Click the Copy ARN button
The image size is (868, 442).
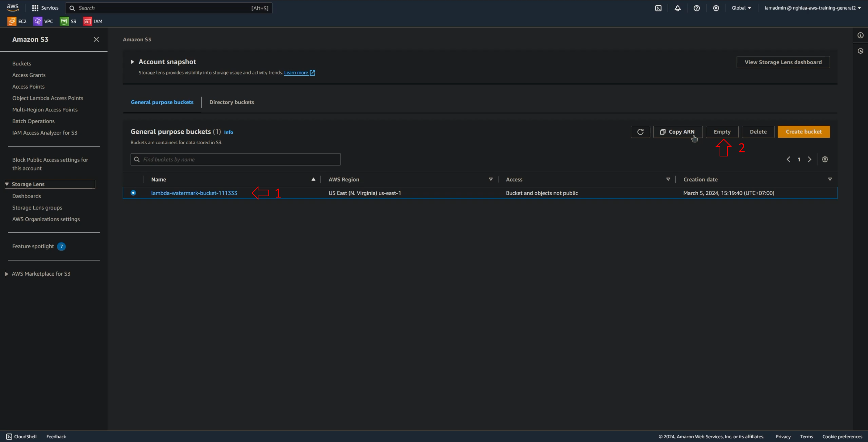(677, 131)
